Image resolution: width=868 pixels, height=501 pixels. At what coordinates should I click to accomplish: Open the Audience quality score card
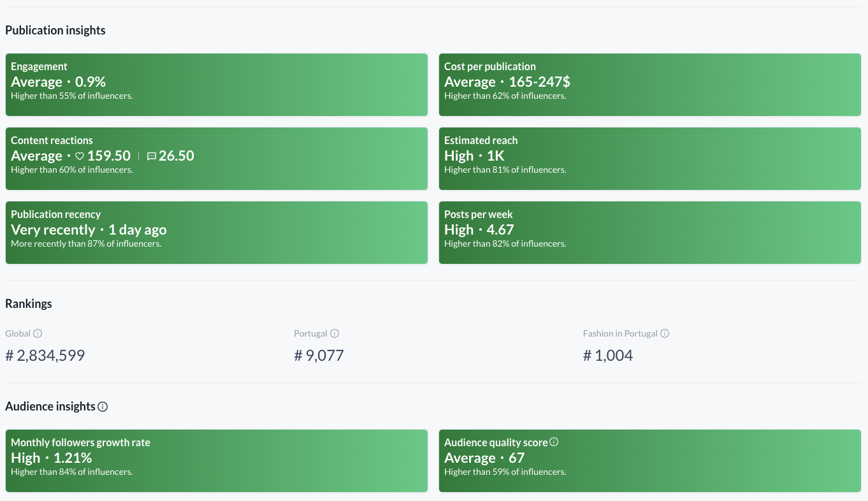(650, 461)
